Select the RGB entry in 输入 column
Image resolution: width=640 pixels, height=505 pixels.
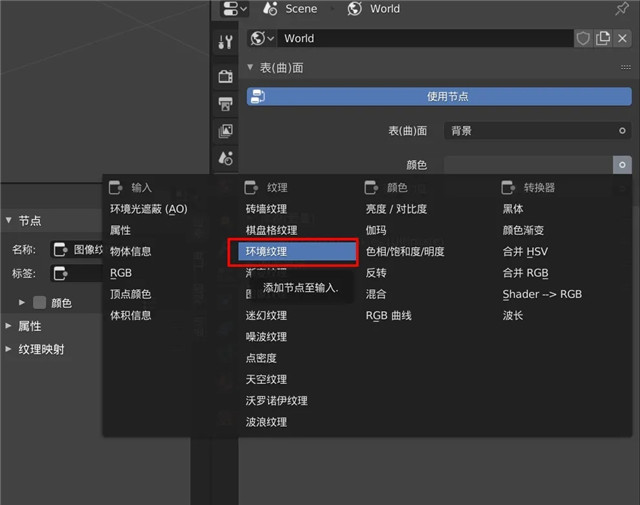pyautogui.click(x=121, y=273)
